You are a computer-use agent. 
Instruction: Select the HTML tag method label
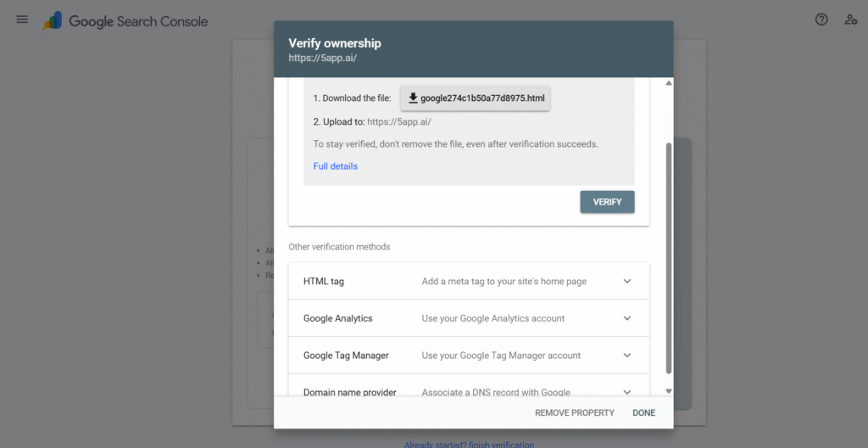(324, 282)
